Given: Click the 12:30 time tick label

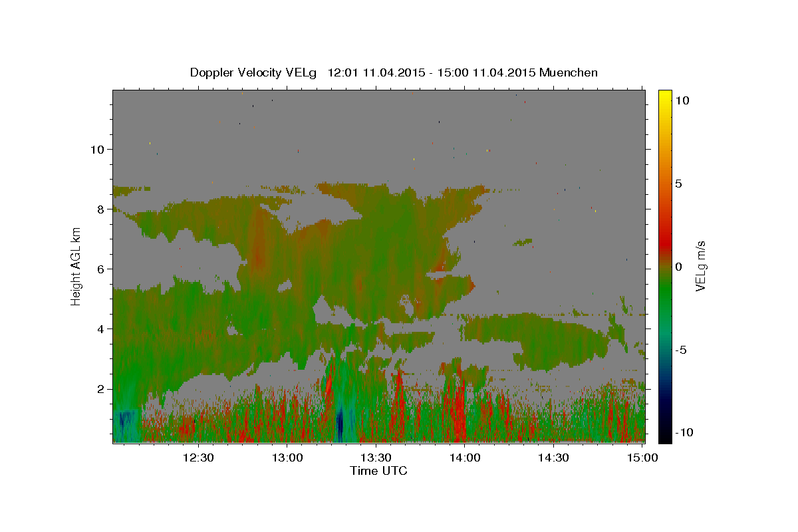Looking at the screenshot, I should coord(198,458).
